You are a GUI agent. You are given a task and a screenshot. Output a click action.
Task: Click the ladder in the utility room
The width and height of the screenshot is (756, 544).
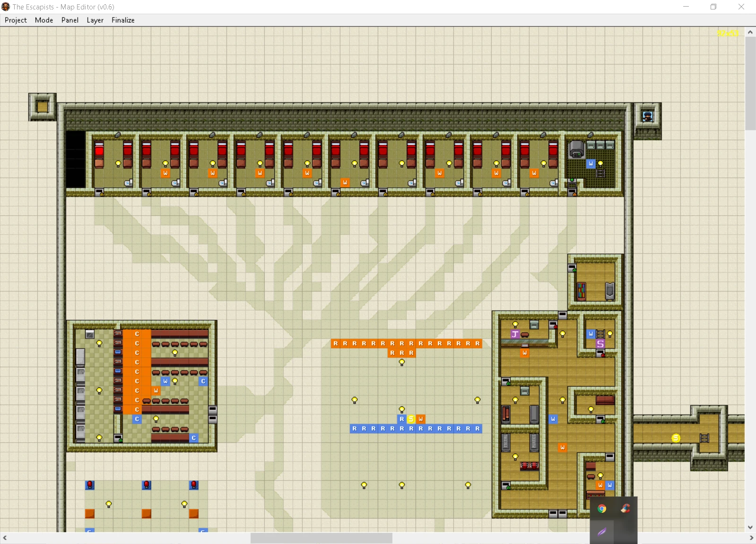(x=600, y=173)
